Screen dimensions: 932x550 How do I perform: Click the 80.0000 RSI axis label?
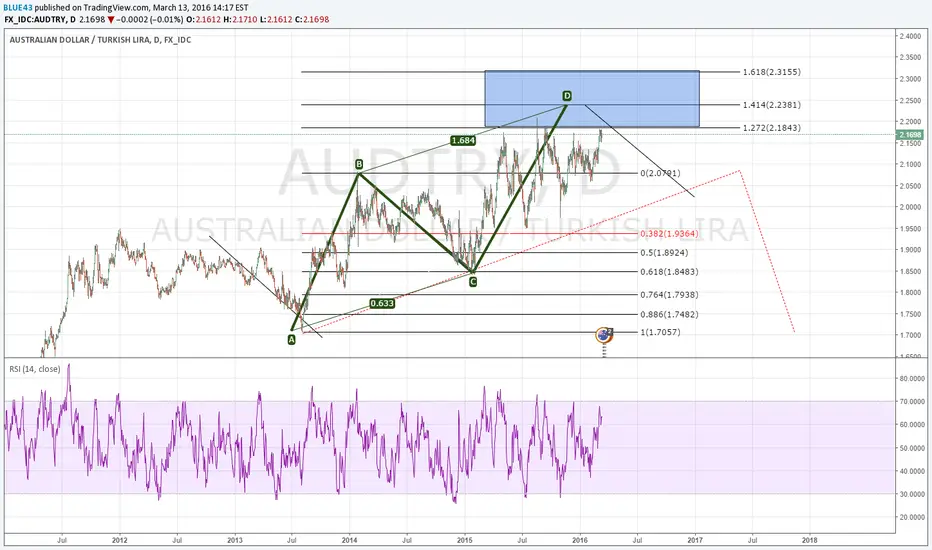pos(912,378)
